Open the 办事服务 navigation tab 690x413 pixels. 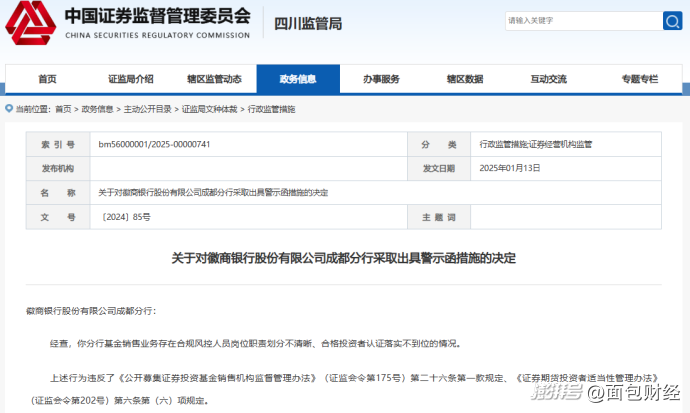[x=382, y=79]
